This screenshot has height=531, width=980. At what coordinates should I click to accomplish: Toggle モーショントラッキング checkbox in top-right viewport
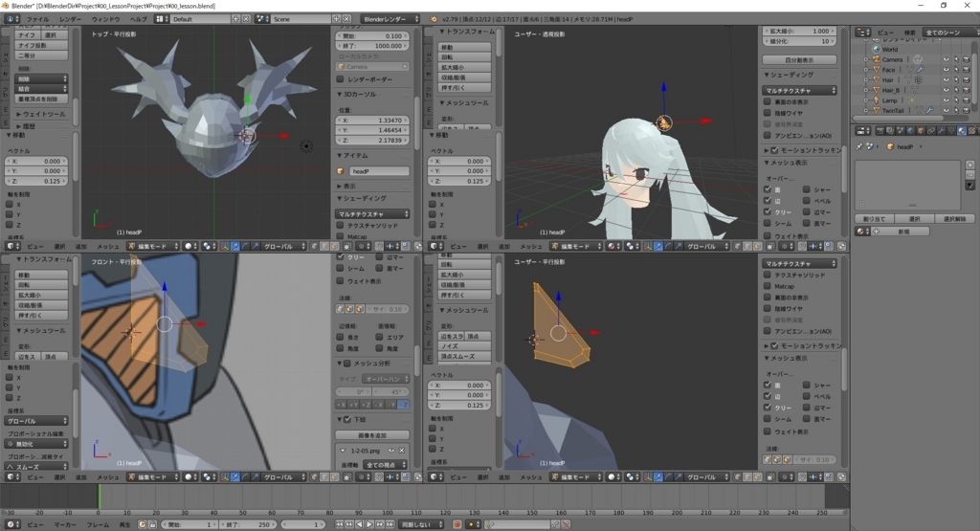775,150
